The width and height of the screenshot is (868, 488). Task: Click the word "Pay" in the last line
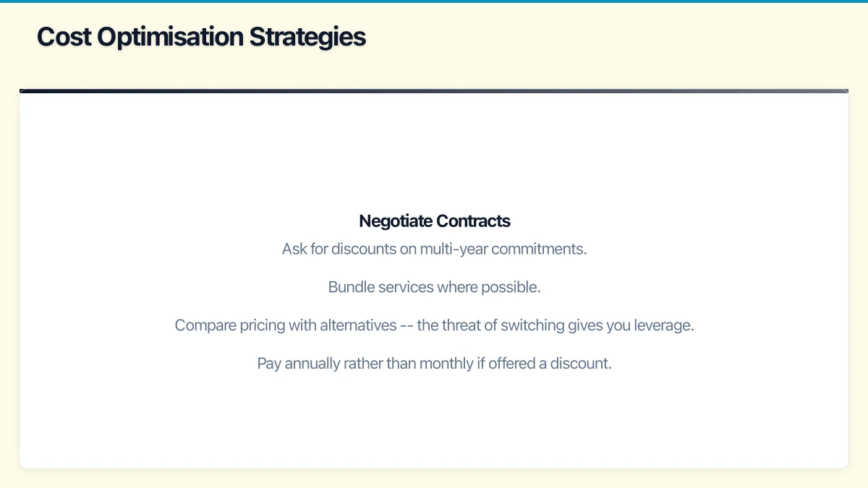point(269,364)
